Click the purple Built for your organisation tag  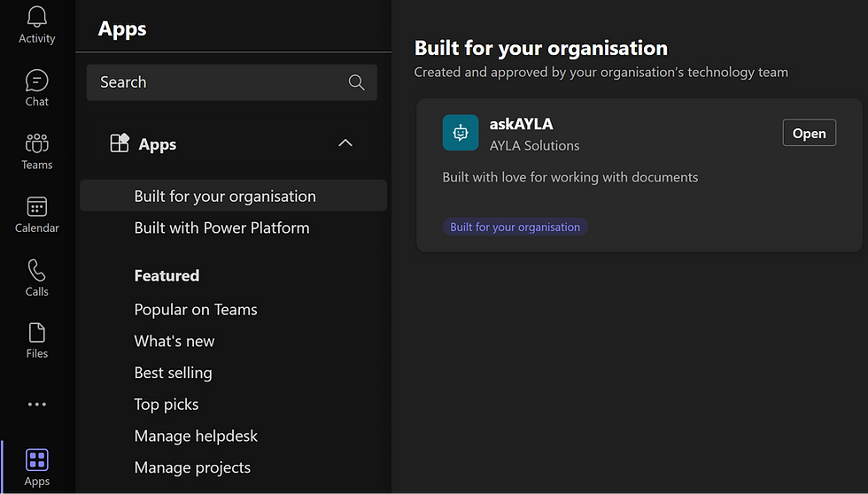[x=515, y=227]
